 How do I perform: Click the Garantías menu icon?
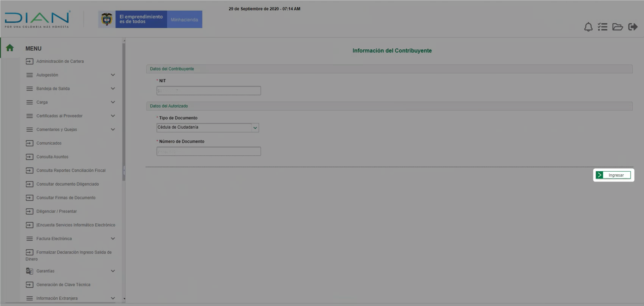pos(29,271)
